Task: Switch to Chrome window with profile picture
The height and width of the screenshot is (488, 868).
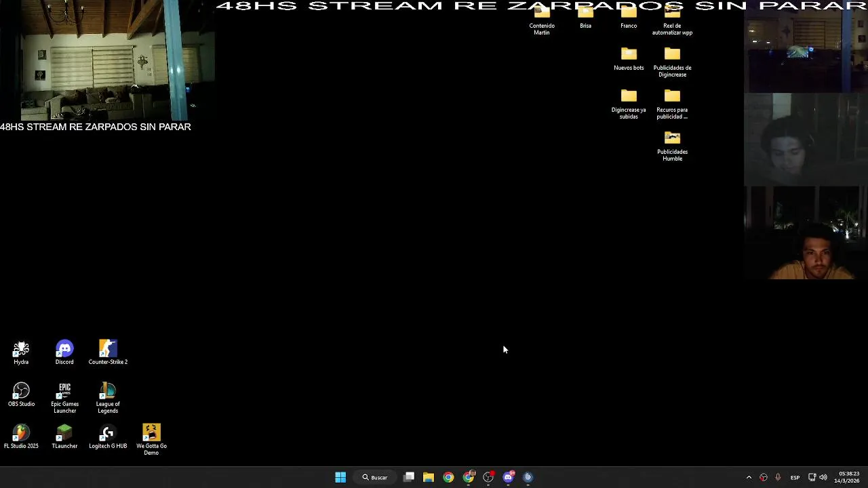Action: [x=469, y=477]
